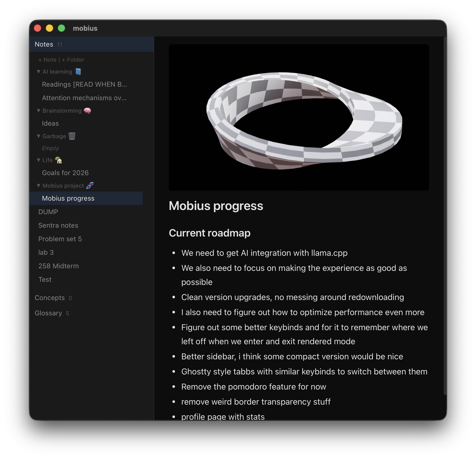Click the trash icon beside the Garbage folder
This screenshot has height=459, width=476.
click(x=72, y=136)
